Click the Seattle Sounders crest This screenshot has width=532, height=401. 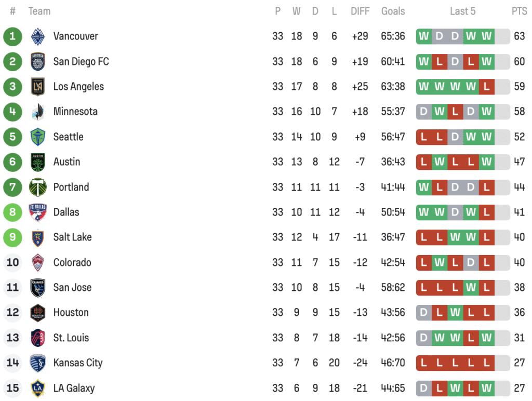[38, 137]
